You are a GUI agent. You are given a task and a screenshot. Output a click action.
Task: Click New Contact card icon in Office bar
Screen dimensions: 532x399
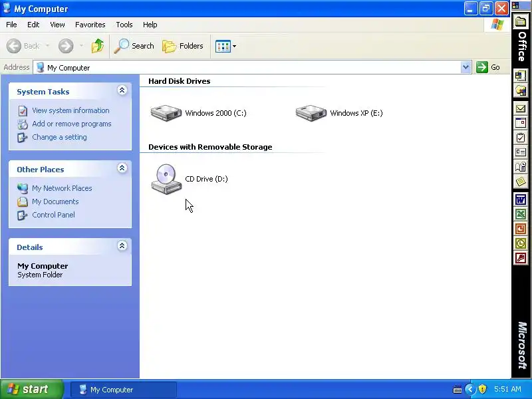[521, 152]
